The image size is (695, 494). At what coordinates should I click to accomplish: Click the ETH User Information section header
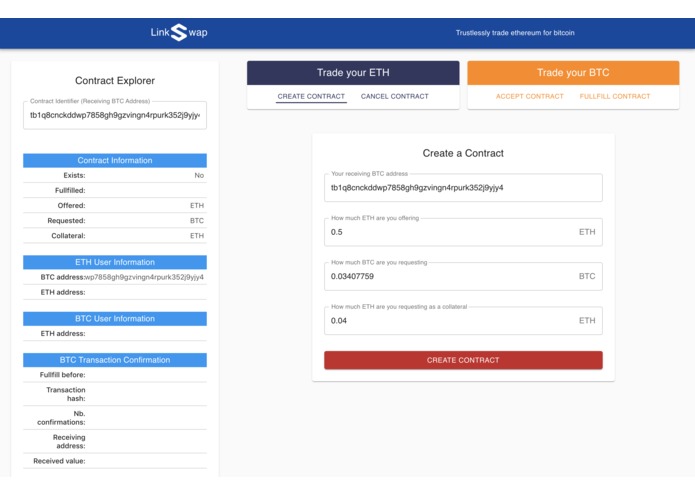coord(115,262)
